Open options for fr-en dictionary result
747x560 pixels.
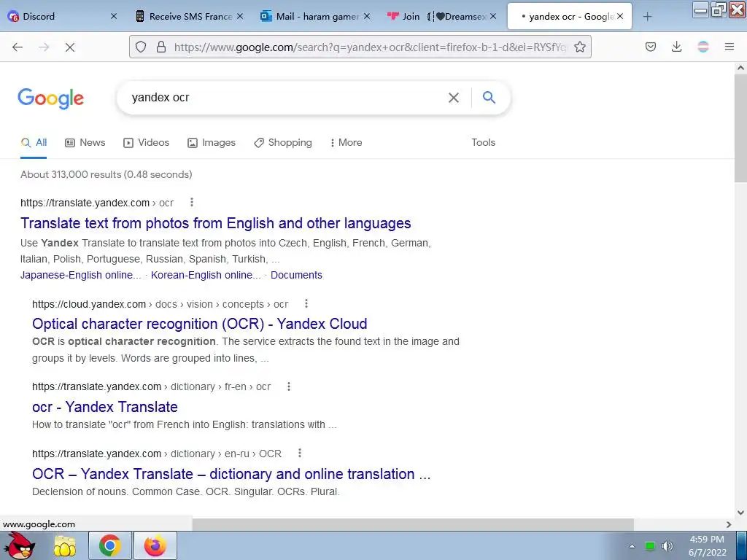click(x=289, y=386)
